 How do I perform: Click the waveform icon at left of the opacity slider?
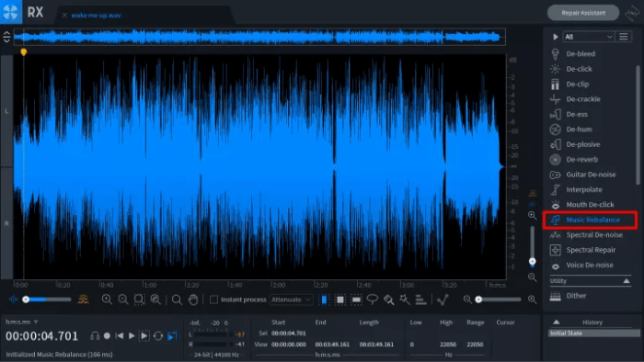click(13, 300)
